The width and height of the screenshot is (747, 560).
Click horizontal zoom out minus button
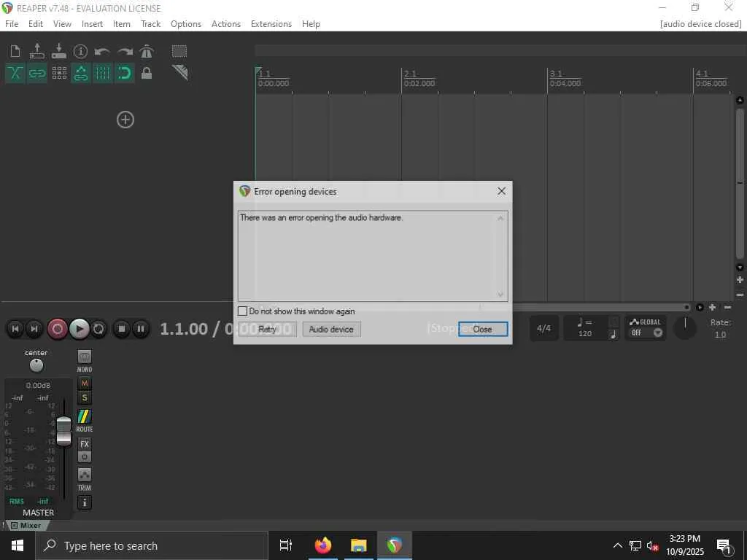point(727,307)
